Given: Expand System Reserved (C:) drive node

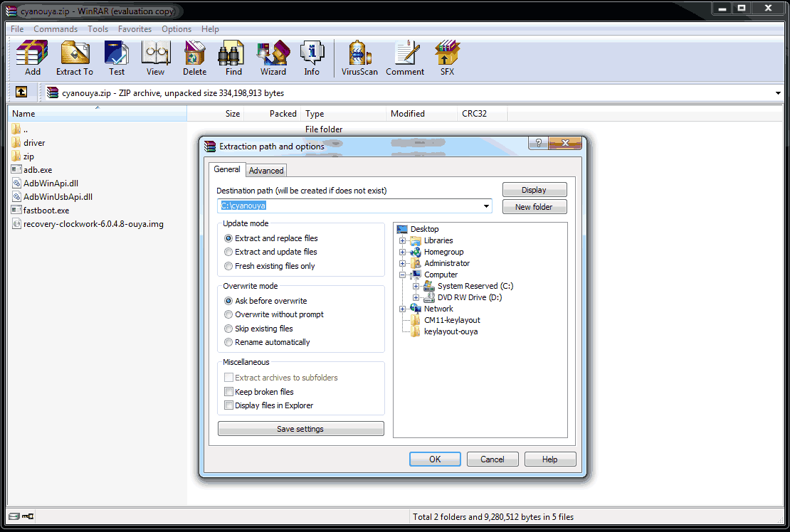Looking at the screenshot, I should [x=416, y=286].
